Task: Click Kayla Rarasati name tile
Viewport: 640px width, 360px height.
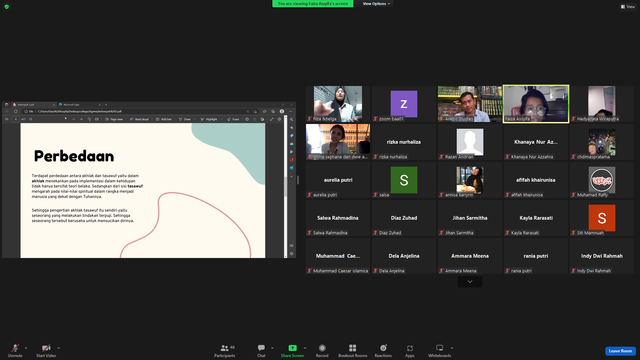Action: click(x=536, y=218)
